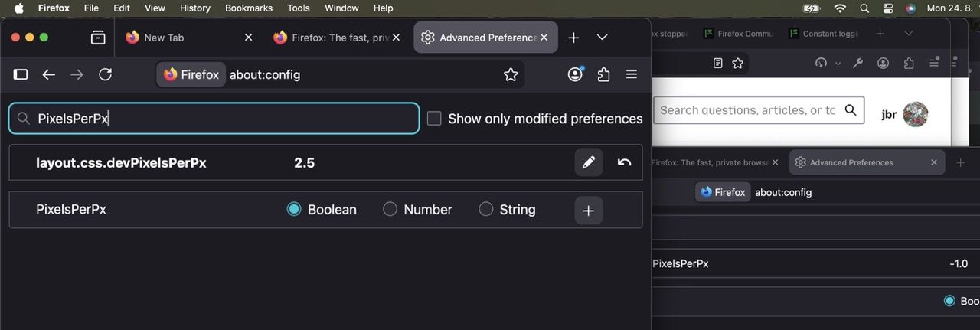Focus the preference search field
The height and width of the screenshot is (330, 980).
click(x=214, y=119)
